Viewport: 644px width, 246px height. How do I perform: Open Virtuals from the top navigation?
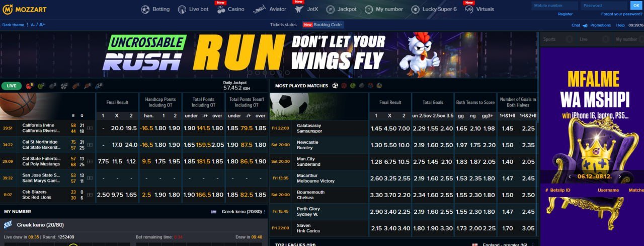tap(479, 9)
